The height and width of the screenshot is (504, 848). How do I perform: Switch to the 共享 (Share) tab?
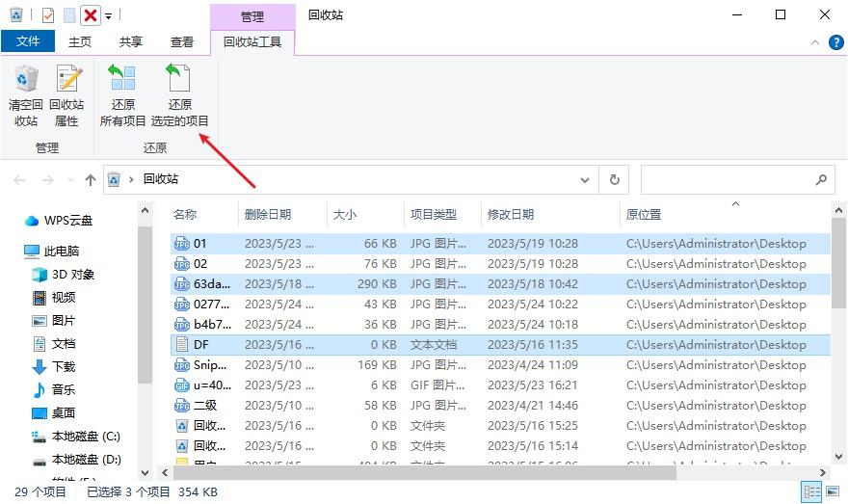131,41
